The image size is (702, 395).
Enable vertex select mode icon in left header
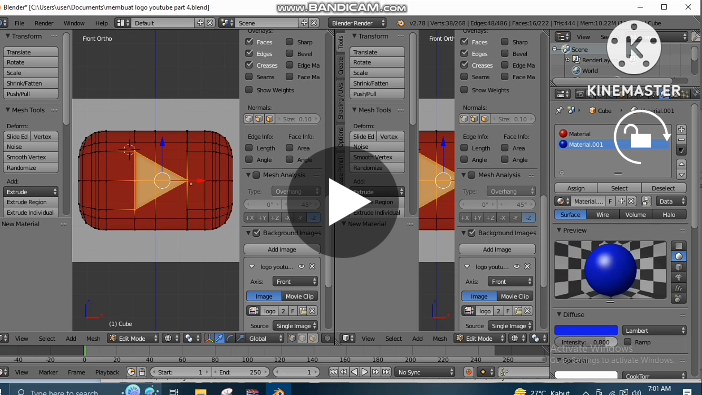(x=292, y=339)
